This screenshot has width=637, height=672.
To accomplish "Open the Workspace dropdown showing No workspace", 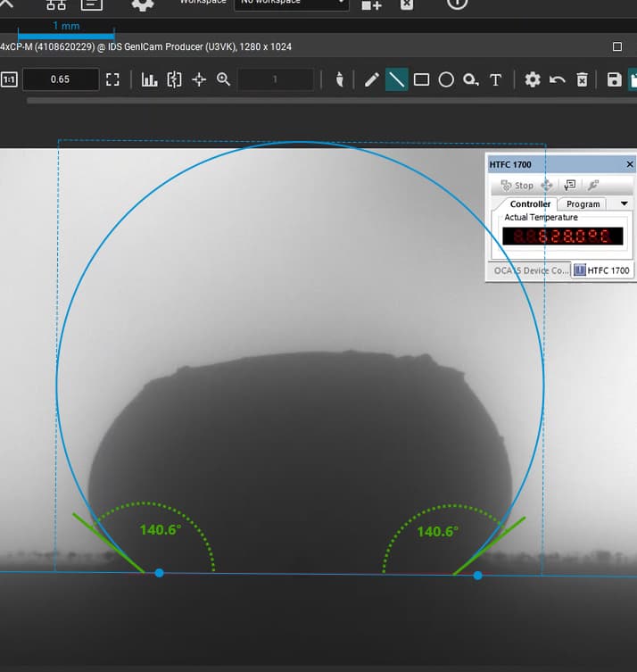I will [x=292, y=4].
